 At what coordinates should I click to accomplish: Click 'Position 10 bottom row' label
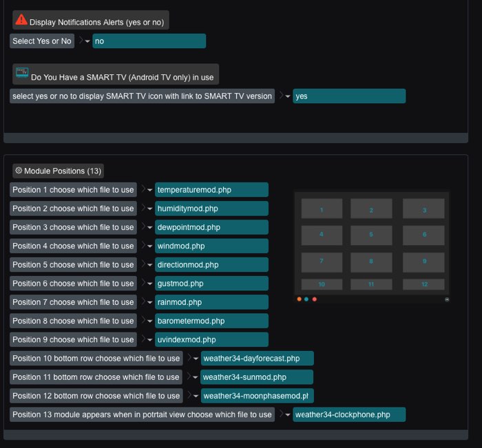[96, 359]
